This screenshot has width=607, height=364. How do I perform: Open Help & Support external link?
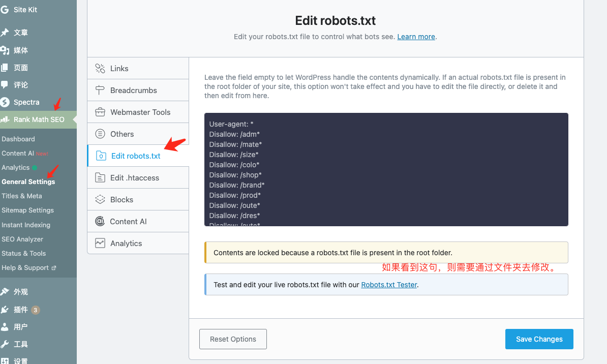(x=28, y=268)
